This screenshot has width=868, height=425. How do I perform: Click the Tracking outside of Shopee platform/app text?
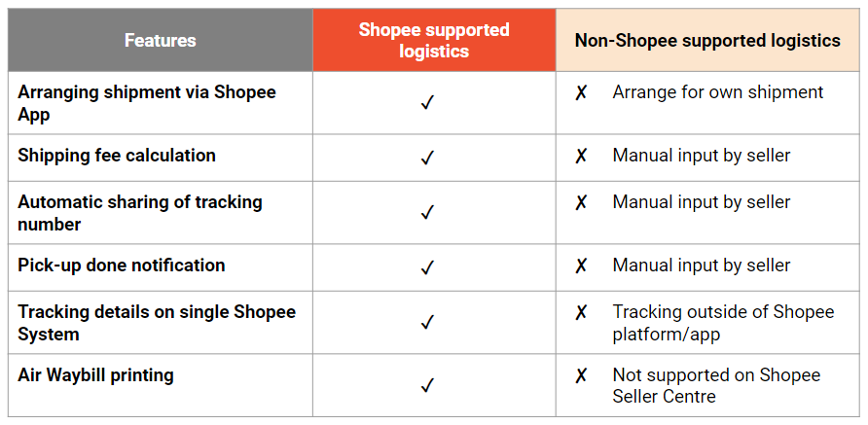(x=723, y=322)
